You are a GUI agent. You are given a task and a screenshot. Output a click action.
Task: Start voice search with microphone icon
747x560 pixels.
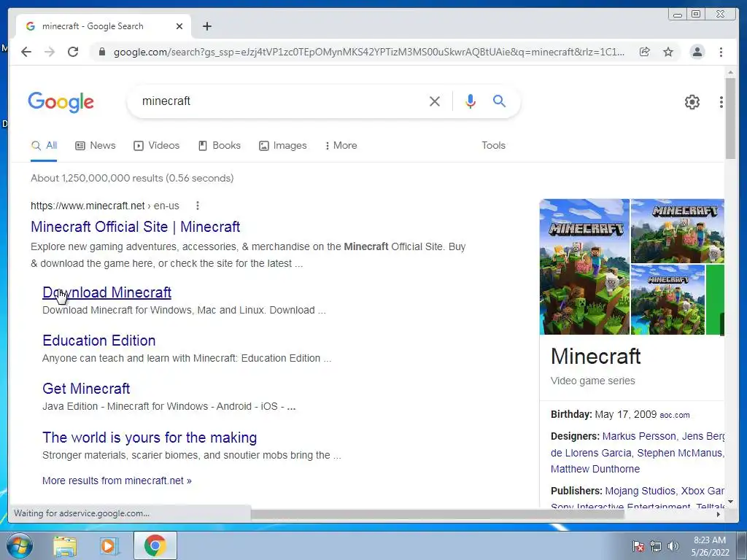point(471,101)
